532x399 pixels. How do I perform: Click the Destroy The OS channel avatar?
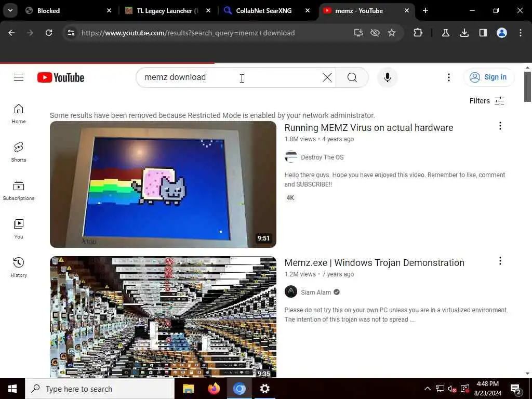(291, 157)
